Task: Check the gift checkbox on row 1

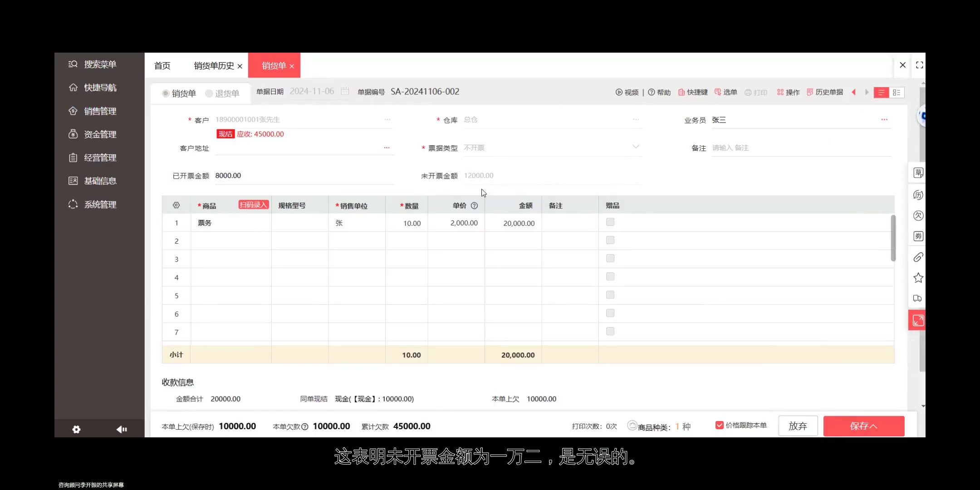Action: click(x=610, y=222)
